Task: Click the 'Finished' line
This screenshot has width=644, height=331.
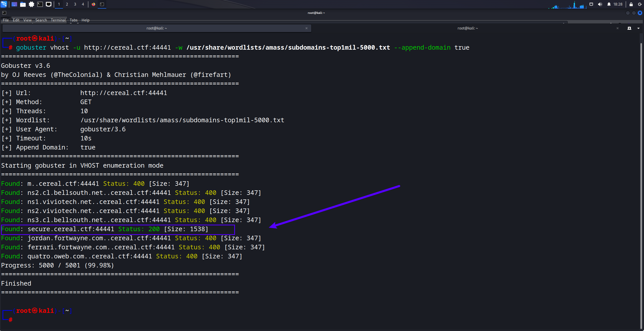Action: [16, 284]
